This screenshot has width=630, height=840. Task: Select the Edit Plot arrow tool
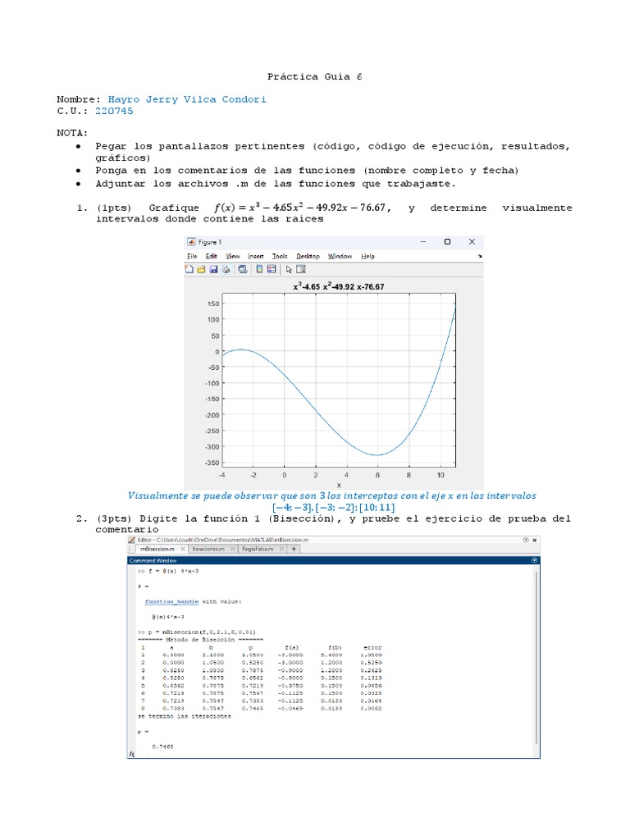coord(289,269)
